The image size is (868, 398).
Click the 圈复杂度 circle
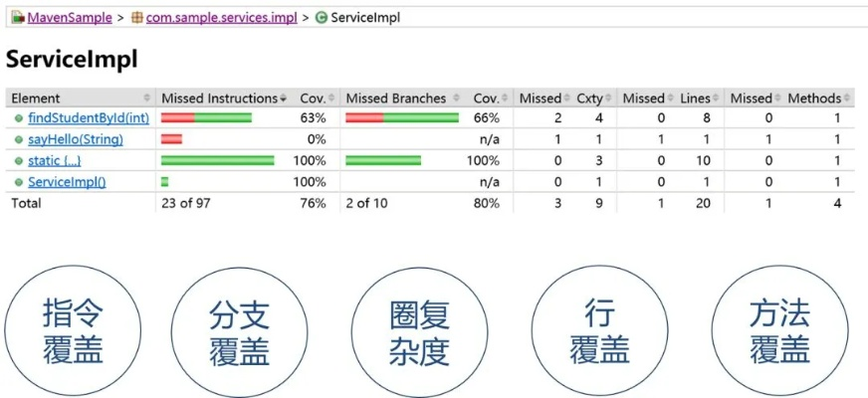pyautogui.click(x=419, y=331)
